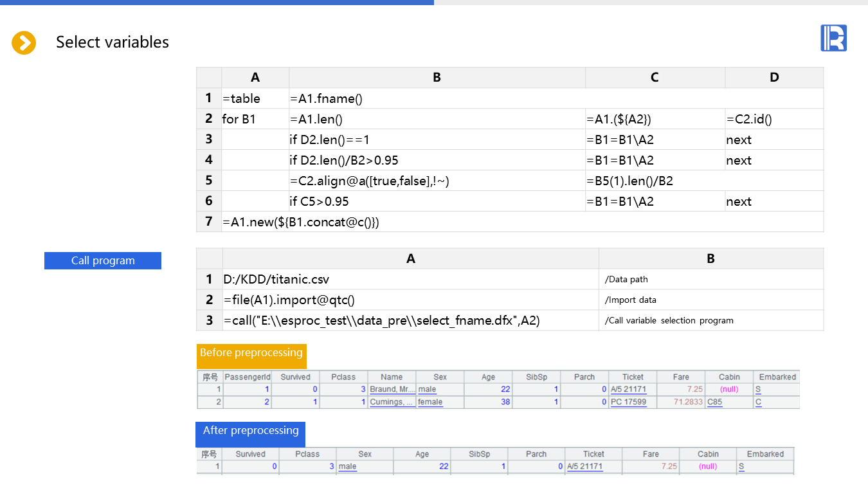The width and height of the screenshot is (868, 488).
Task: Click the =A1.fname() cell
Action: [x=327, y=98]
